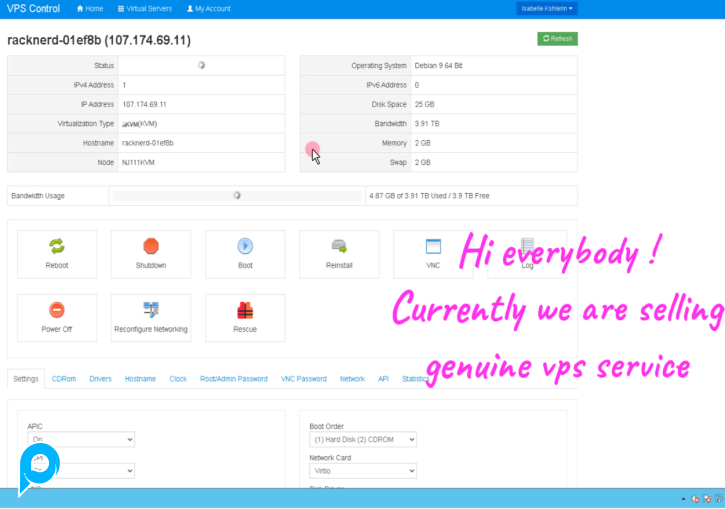725x509 pixels.
Task: Start Rescue mode
Action: tap(245, 310)
